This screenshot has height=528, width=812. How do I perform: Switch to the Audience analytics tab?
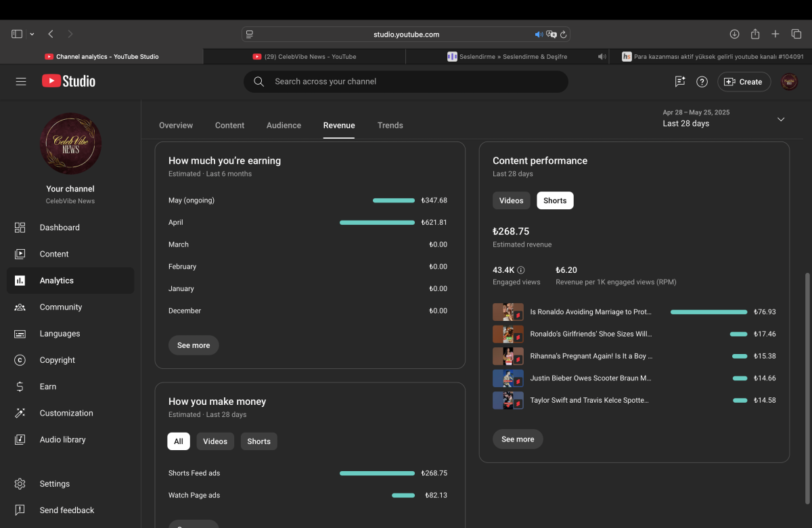pyautogui.click(x=284, y=125)
